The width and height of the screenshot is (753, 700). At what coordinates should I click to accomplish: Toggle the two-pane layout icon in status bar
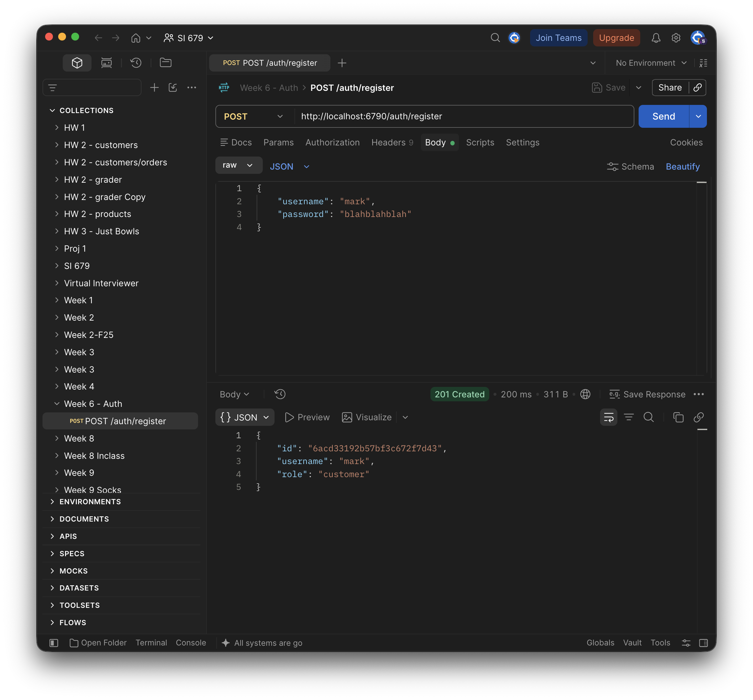(x=703, y=643)
